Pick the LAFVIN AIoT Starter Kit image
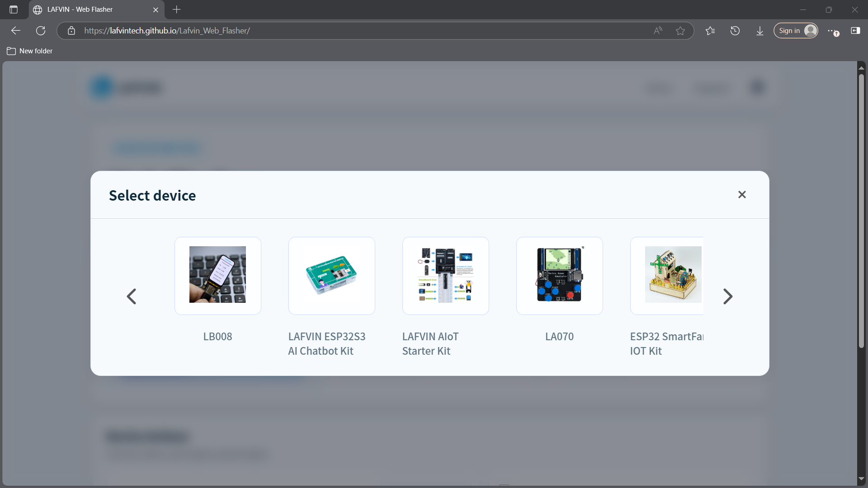 click(446, 276)
